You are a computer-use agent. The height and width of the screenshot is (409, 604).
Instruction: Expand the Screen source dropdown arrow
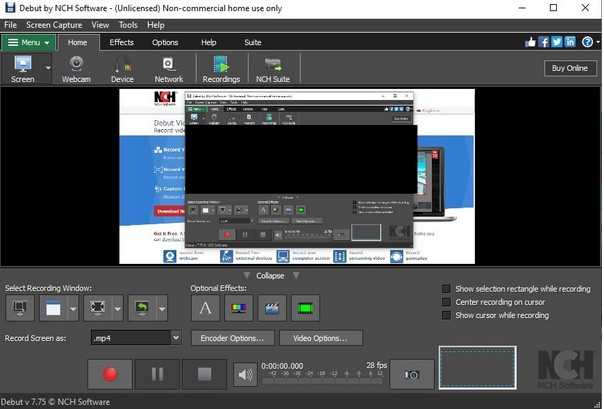pyautogui.click(x=48, y=68)
